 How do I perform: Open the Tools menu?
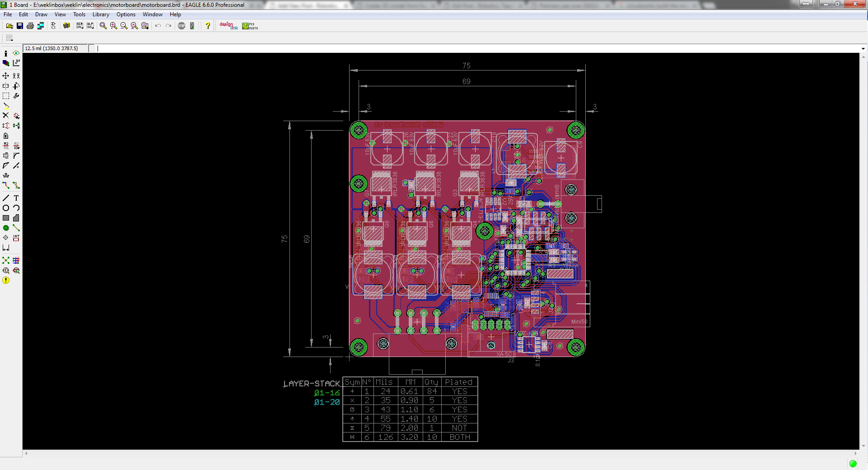pyautogui.click(x=79, y=14)
